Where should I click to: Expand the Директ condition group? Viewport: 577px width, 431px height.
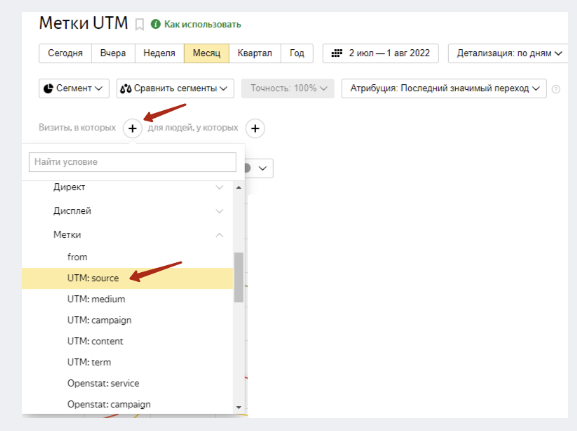(128, 187)
